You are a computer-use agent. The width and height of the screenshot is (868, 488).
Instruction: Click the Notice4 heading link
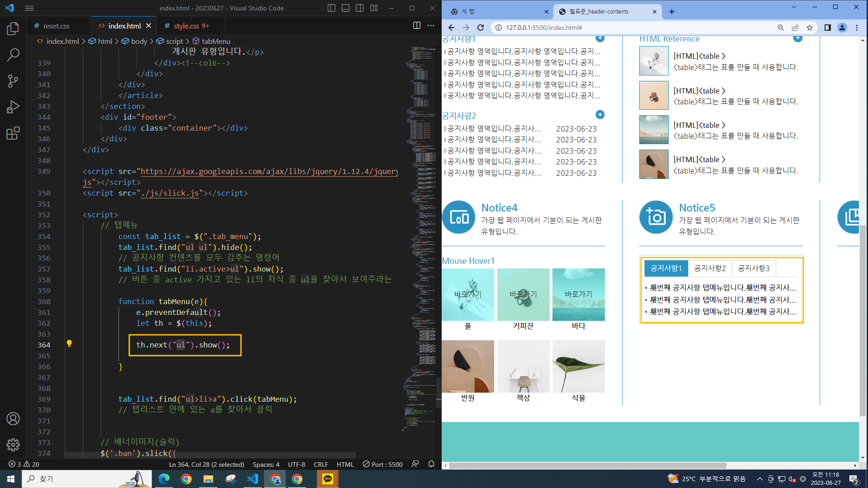499,208
